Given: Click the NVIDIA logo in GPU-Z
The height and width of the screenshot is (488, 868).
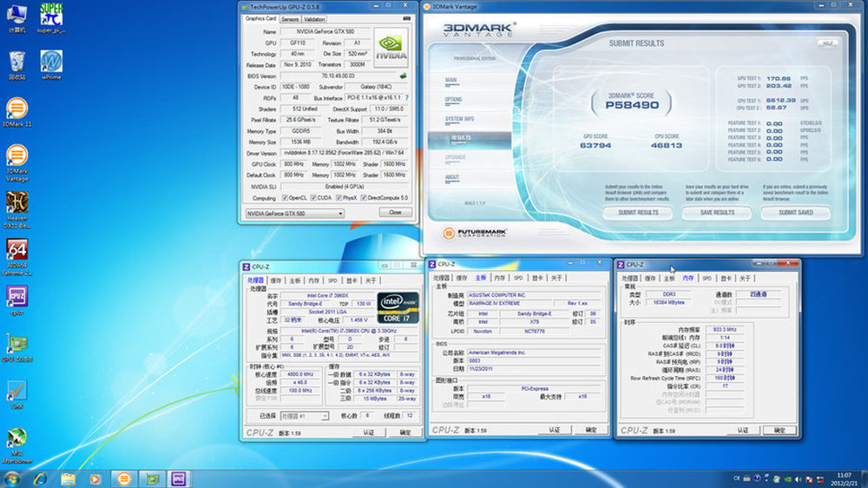Looking at the screenshot, I should point(391,48).
